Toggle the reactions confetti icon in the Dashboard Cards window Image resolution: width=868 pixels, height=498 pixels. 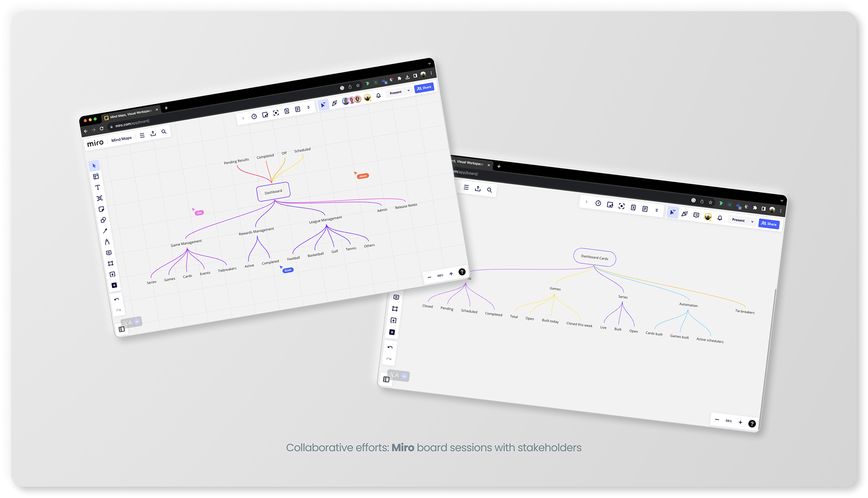[684, 214]
